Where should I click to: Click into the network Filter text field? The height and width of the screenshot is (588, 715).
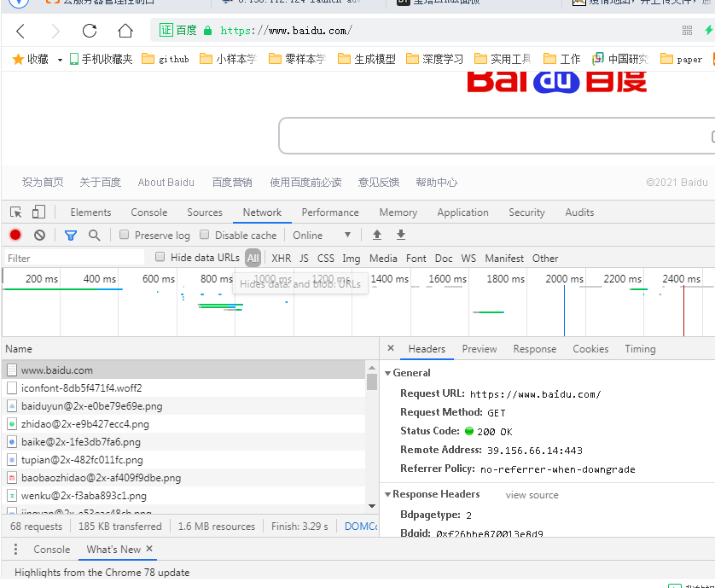[x=74, y=259]
